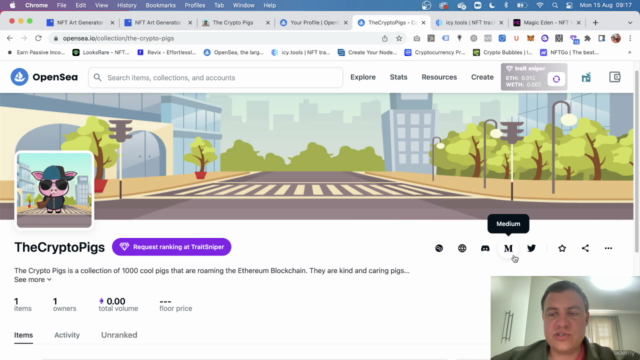Click Request ranking at TraitSniper button

[x=171, y=247]
